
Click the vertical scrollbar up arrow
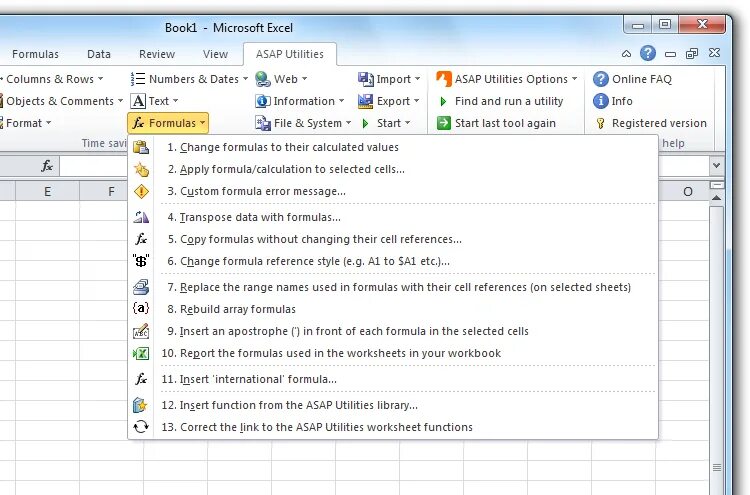[x=716, y=198]
